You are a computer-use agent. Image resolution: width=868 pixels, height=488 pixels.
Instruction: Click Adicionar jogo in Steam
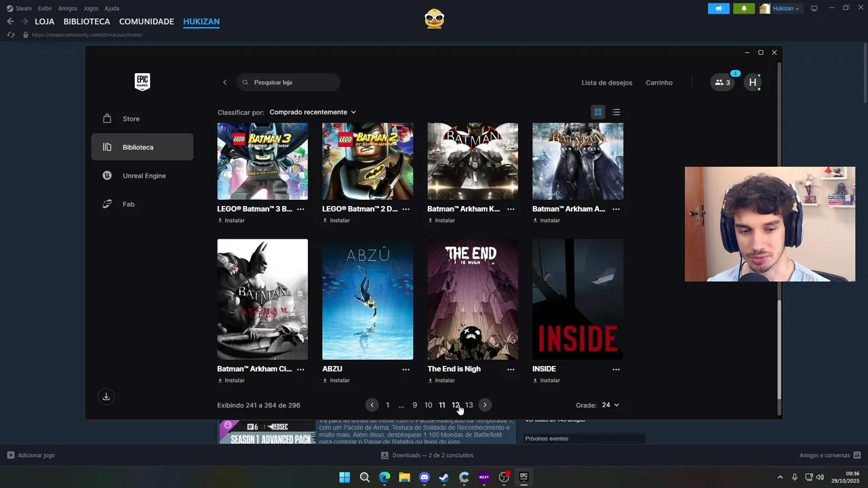click(x=31, y=455)
